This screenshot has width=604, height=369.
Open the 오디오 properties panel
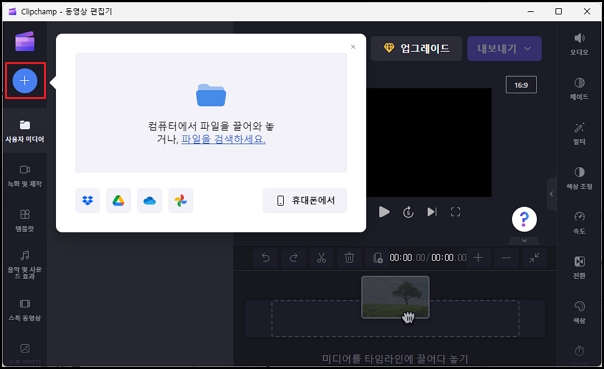click(579, 44)
